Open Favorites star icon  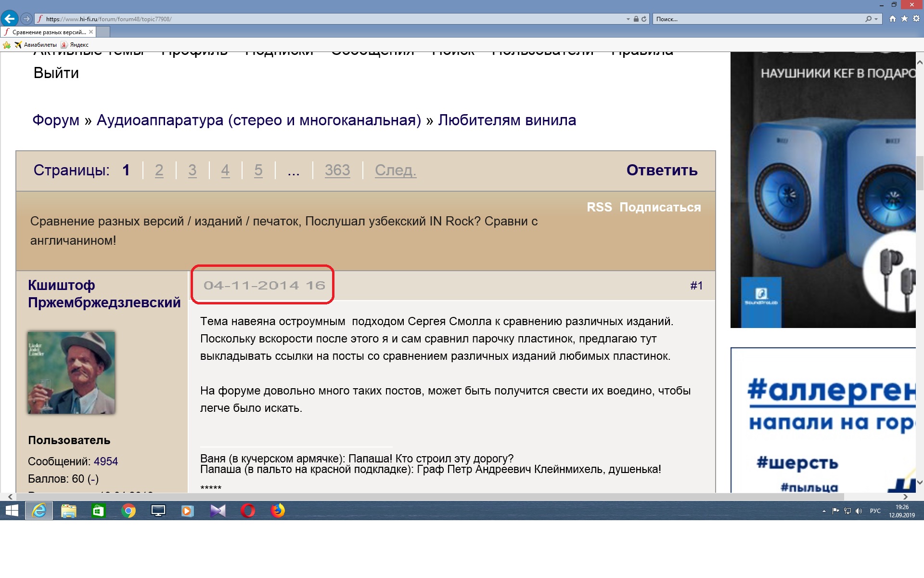click(904, 19)
